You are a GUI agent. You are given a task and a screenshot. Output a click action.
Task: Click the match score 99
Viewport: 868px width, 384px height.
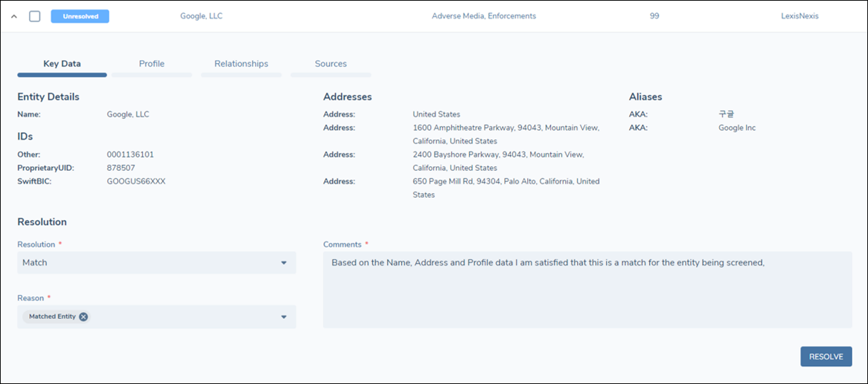654,16
